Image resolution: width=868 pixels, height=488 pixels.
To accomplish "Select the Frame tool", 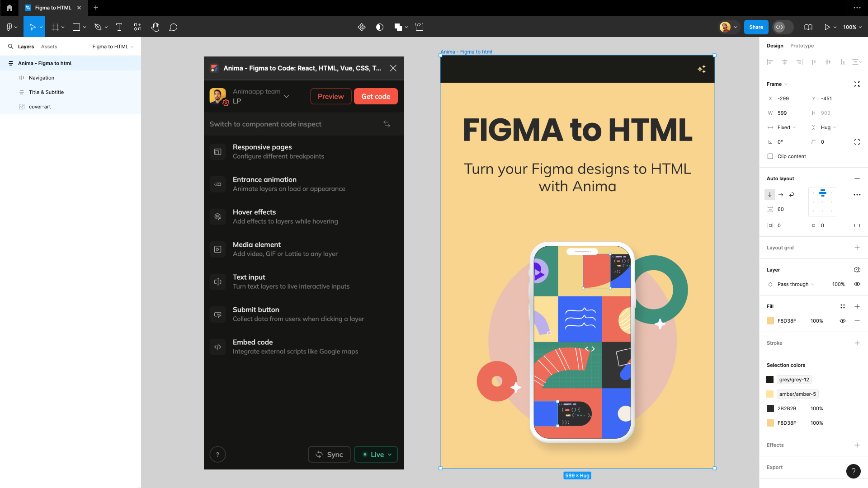I will [x=55, y=27].
